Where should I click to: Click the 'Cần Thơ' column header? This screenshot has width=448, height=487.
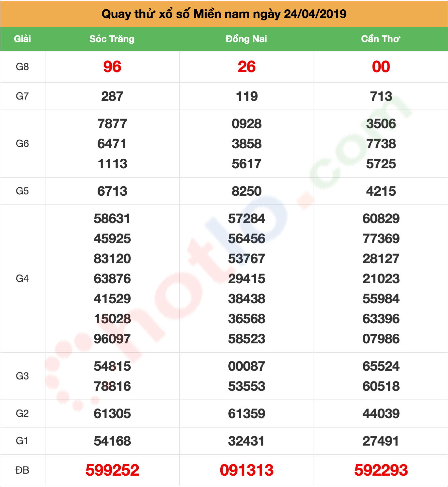pos(381,39)
